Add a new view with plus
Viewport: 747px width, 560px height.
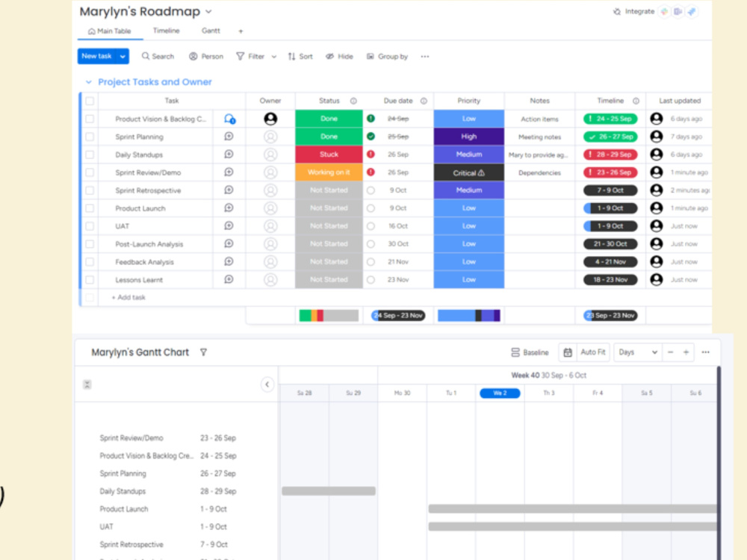tap(241, 31)
